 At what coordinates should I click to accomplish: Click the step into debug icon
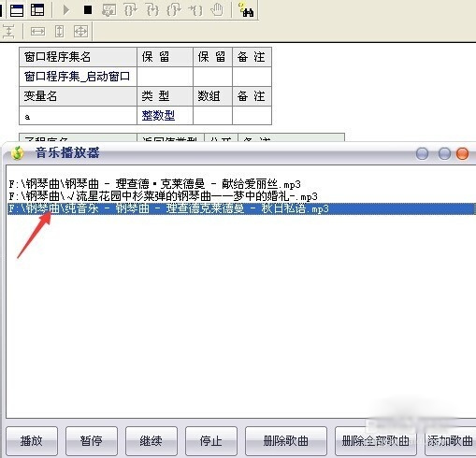coord(152,10)
